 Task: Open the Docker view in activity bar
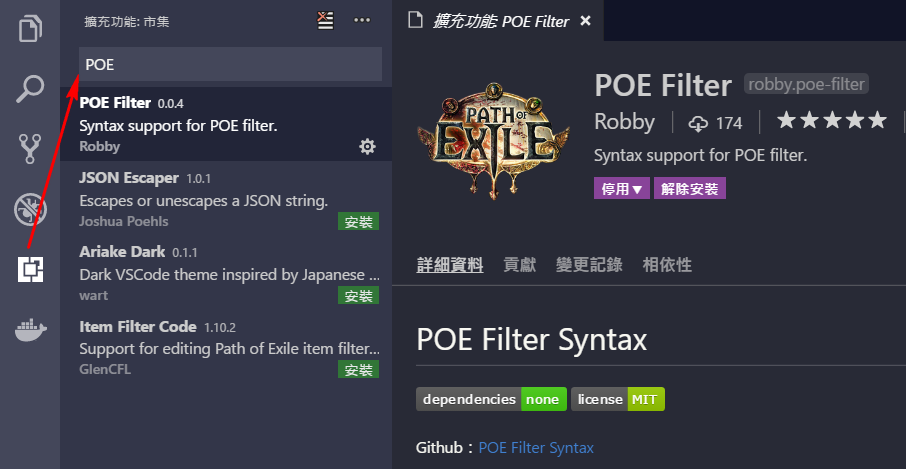pos(30,329)
